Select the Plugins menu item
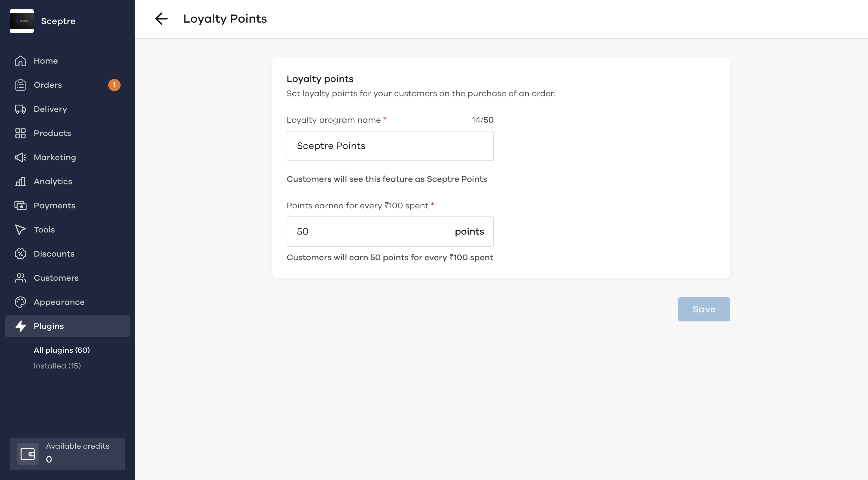The width and height of the screenshot is (868, 480). tap(68, 326)
